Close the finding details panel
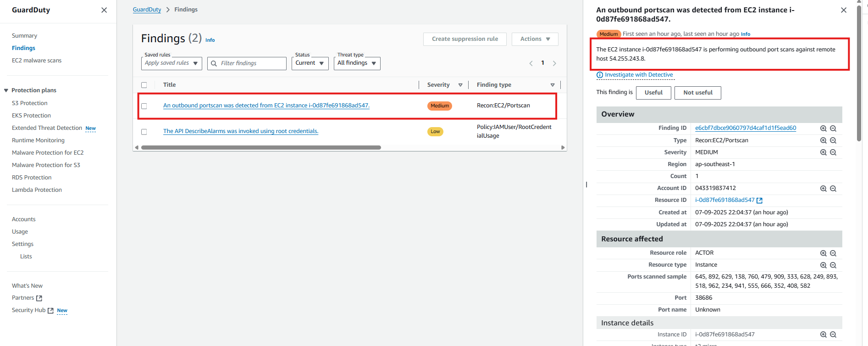 point(844,10)
